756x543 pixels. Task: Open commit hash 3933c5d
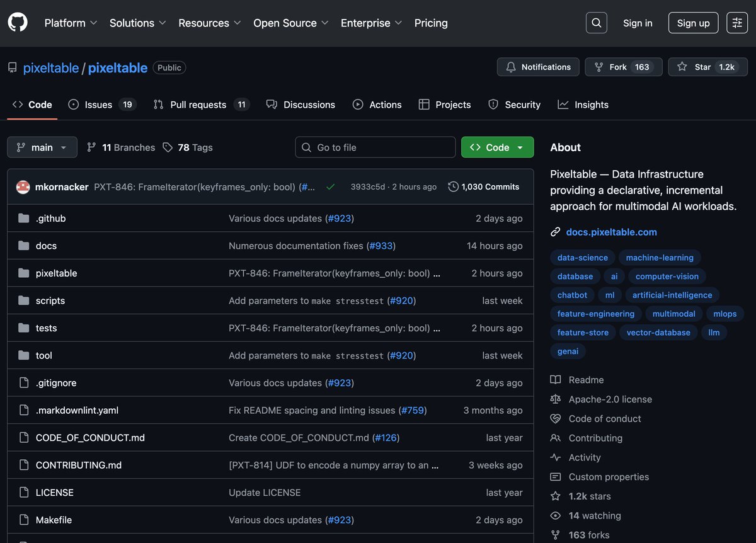(368, 187)
